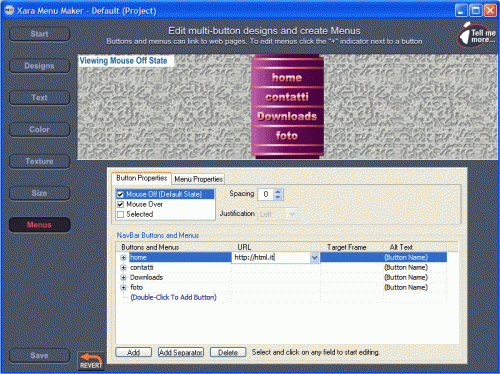Click the Spacing value field
Screen dimensions: 500x374
point(266,194)
